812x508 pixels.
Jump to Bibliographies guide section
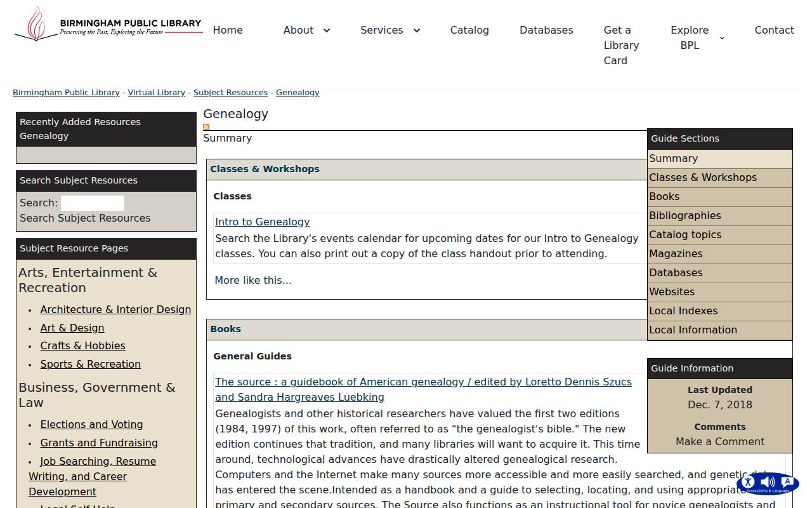click(x=720, y=216)
